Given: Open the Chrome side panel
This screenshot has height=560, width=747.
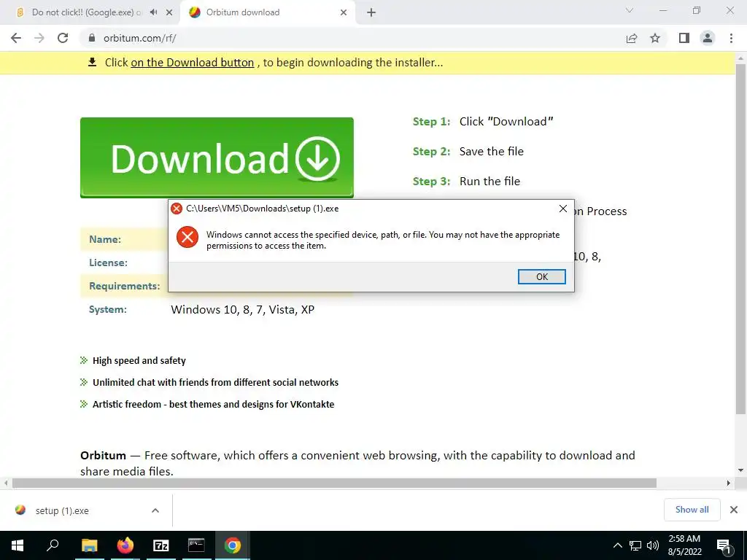Looking at the screenshot, I should (x=684, y=38).
